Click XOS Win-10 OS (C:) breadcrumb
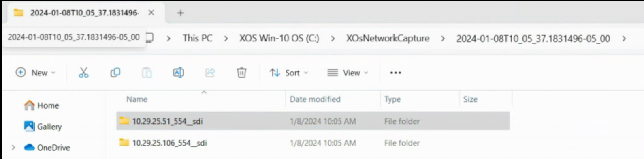 (x=279, y=38)
